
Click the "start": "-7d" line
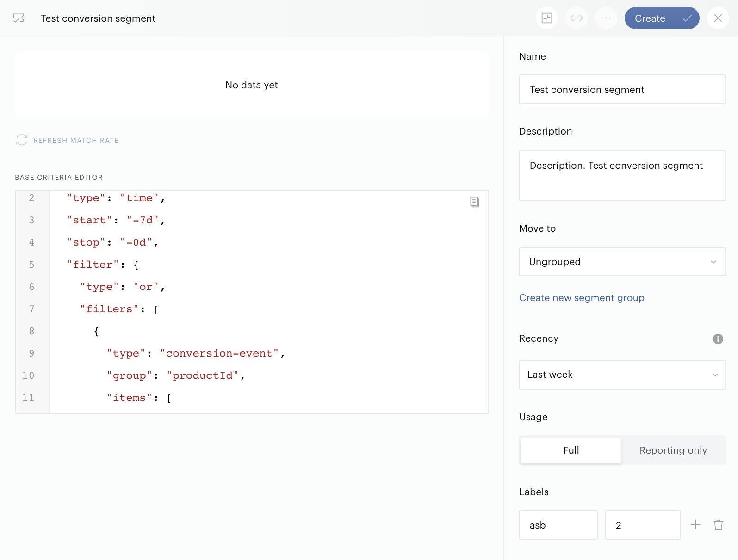pyautogui.click(x=116, y=220)
